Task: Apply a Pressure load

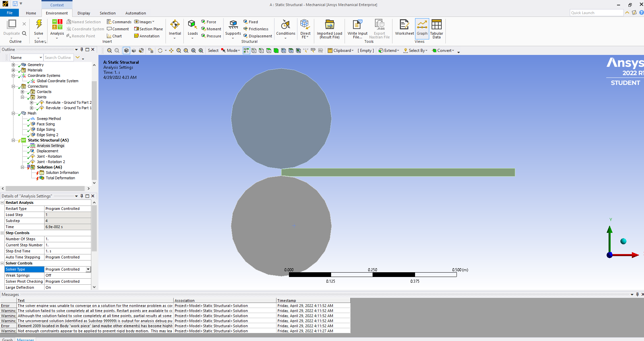Action: tap(211, 36)
